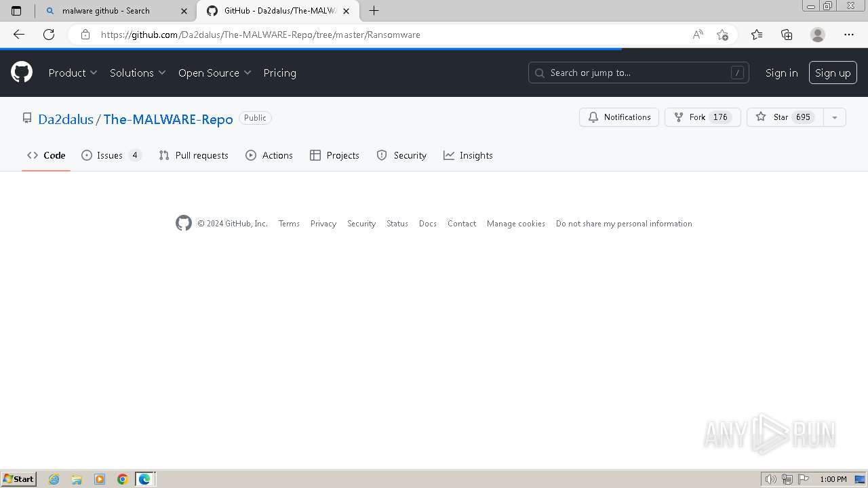The width and height of the screenshot is (868, 488).
Task: Open the Collections icon
Action: click(x=787, y=35)
